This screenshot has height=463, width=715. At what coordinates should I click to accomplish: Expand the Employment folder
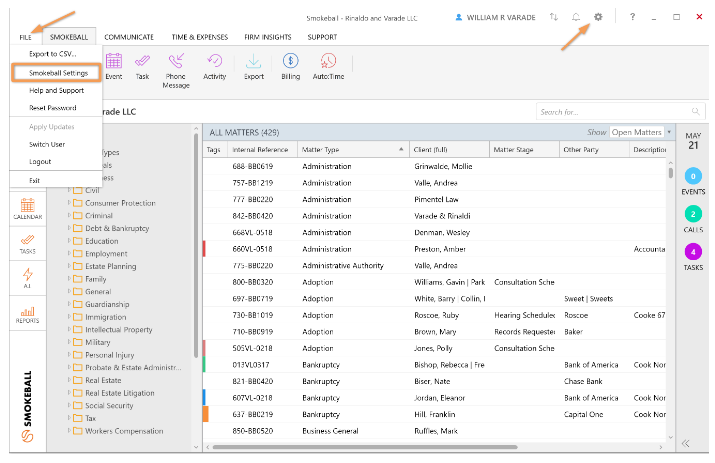pyautogui.click(x=69, y=253)
